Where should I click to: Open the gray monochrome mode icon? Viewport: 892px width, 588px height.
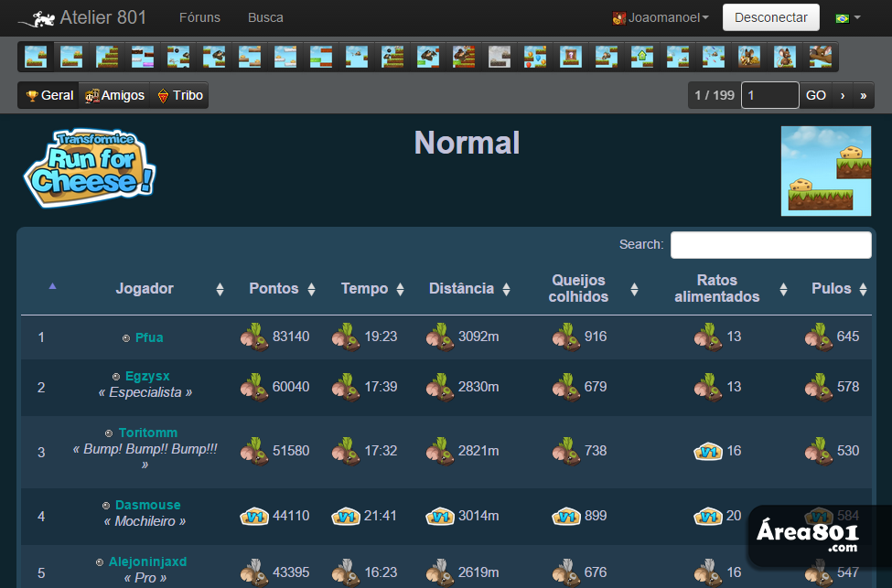pyautogui.click(x=500, y=57)
